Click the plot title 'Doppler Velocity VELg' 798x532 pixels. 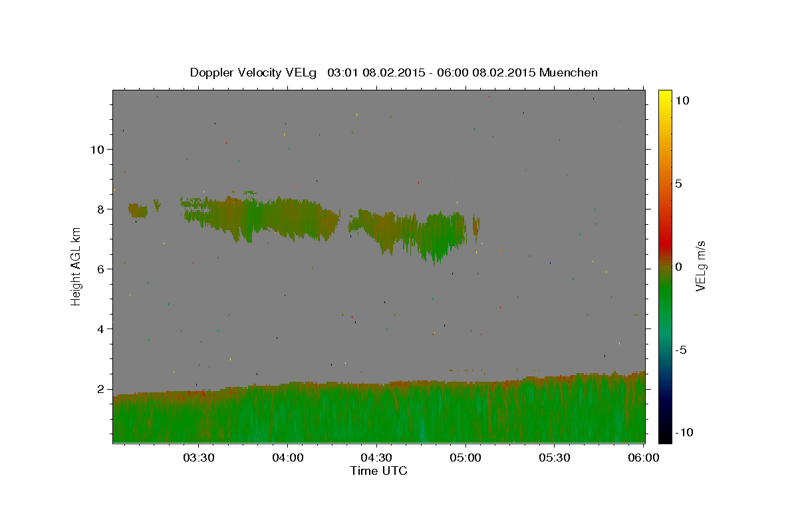[255, 72]
